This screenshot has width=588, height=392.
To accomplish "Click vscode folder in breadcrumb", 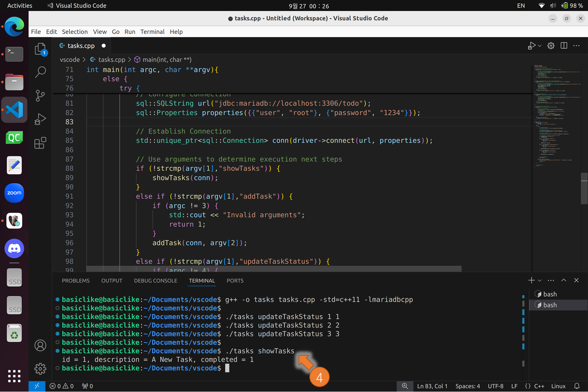I will click(x=69, y=60).
